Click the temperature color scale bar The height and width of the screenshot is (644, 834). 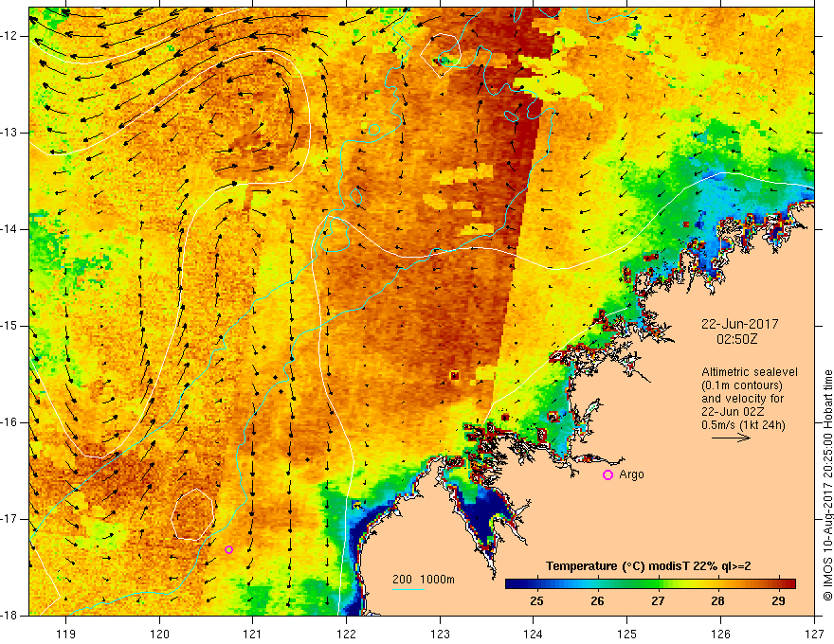pyautogui.click(x=650, y=584)
